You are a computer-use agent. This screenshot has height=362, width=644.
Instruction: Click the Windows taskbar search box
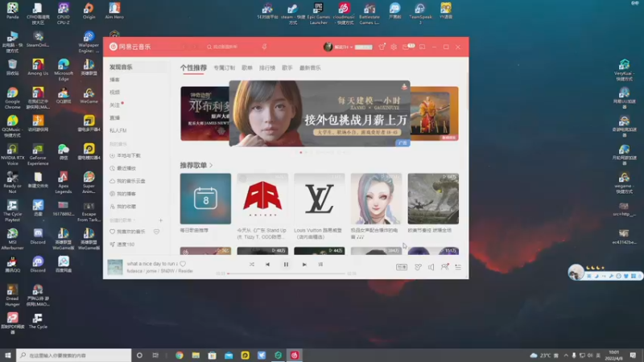[74, 355]
